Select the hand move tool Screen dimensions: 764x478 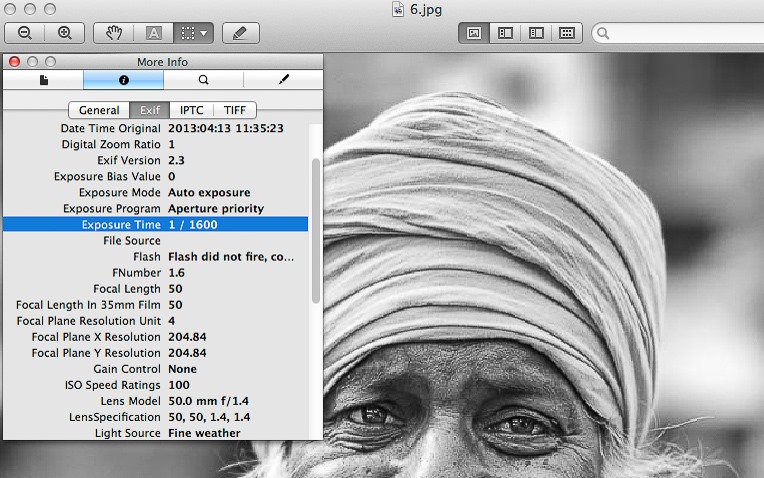(114, 33)
